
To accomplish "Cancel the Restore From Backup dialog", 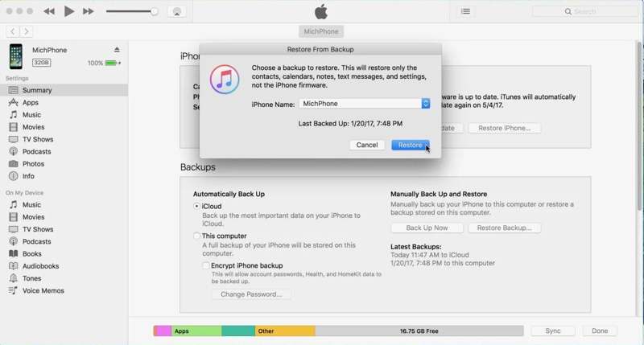I will click(366, 145).
